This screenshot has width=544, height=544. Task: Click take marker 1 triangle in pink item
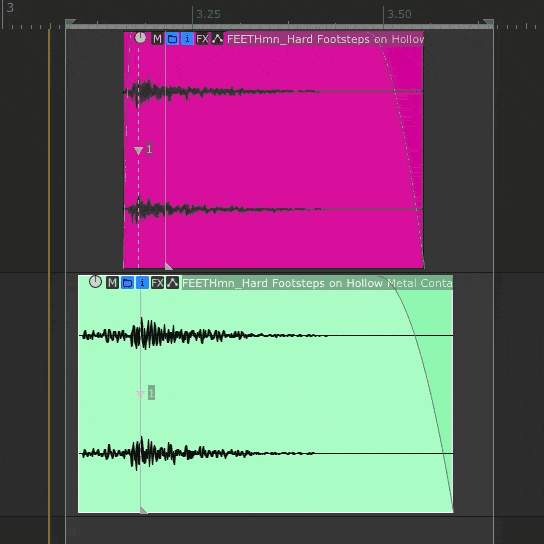[138, 151]
